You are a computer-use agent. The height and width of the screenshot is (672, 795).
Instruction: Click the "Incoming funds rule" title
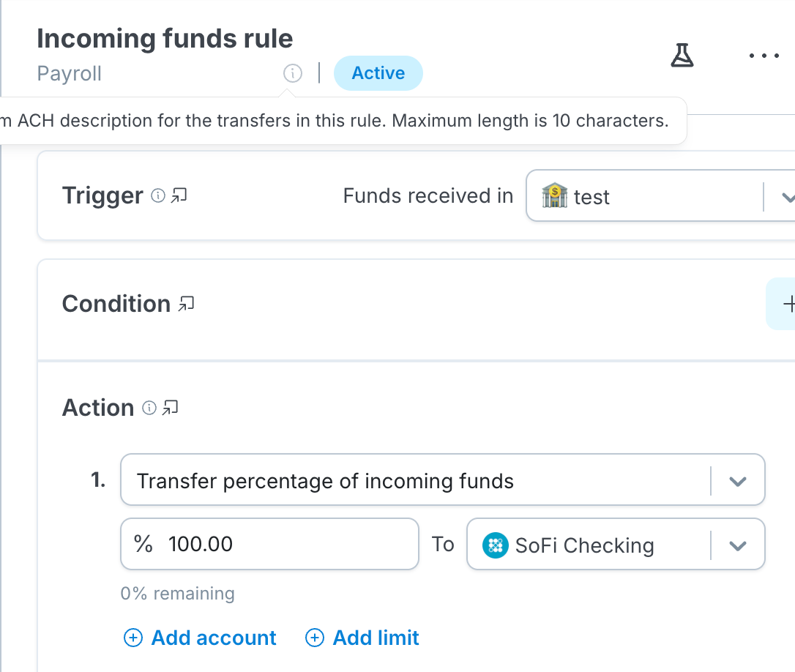pyautogui.click(x=165, y=38)
